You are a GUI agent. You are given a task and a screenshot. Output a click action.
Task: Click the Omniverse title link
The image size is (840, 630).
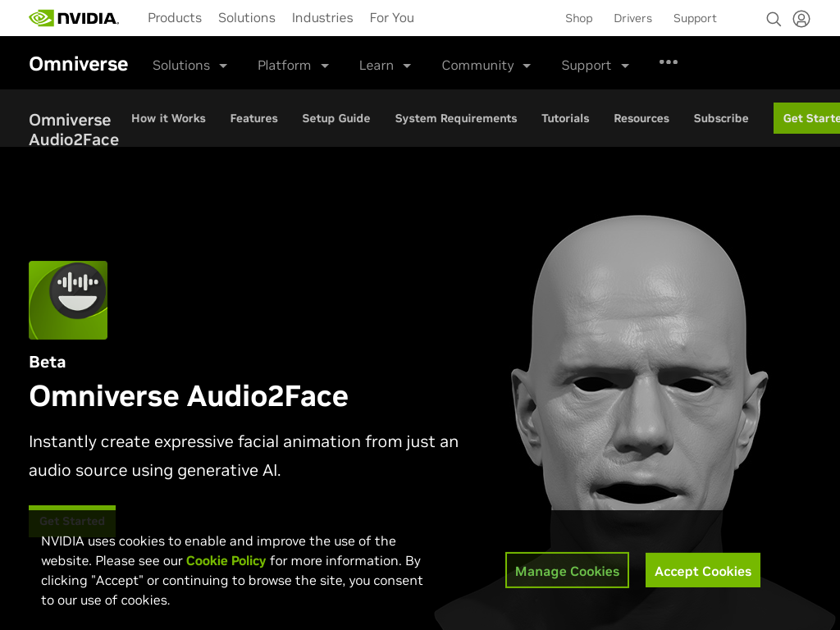78,64
